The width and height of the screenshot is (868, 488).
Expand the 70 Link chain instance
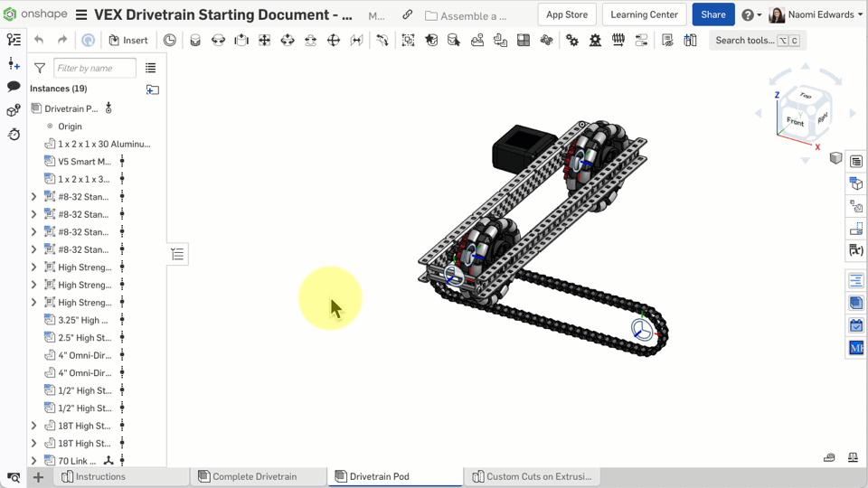click(x=34, y=461)
